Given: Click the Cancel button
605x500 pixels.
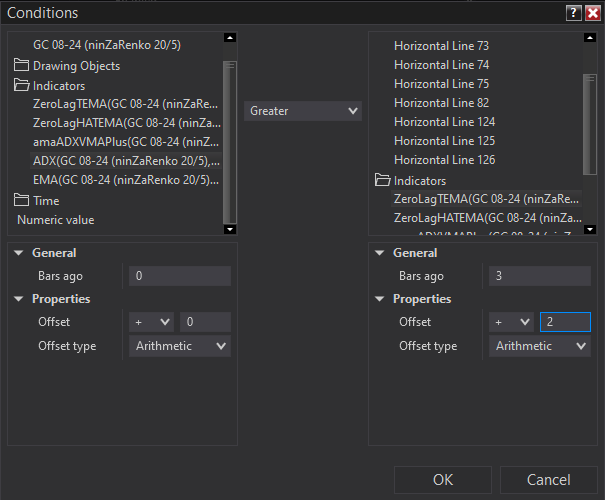Looking at the screenshot, I should point(548,480).
